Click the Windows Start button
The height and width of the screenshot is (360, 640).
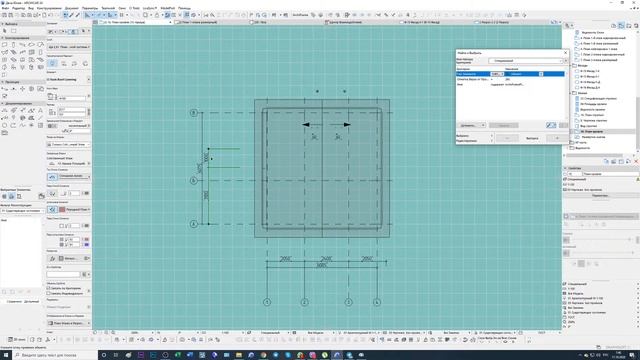pyautogui.click(x=6, y=355)
